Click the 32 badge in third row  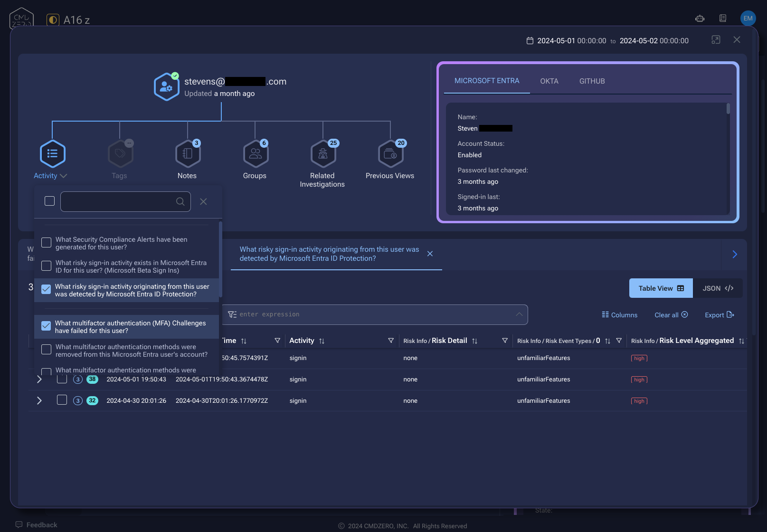92,400
